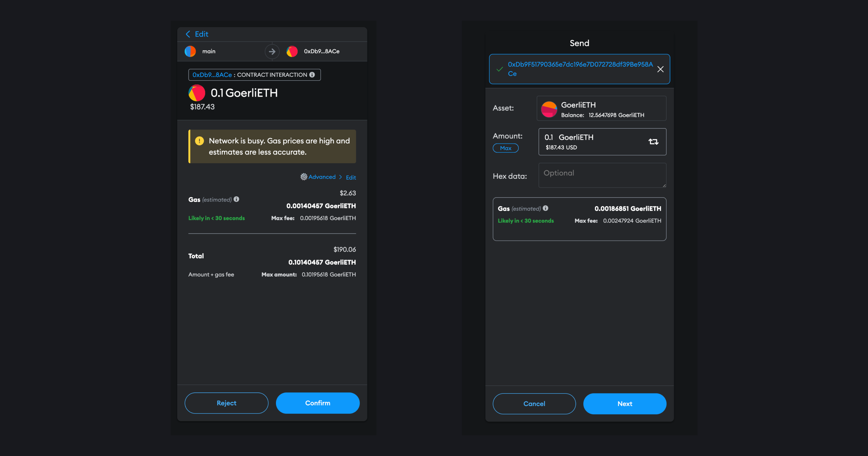Click the swap/exchange arrows icon in amount field
868x456 pixels.
653,142
